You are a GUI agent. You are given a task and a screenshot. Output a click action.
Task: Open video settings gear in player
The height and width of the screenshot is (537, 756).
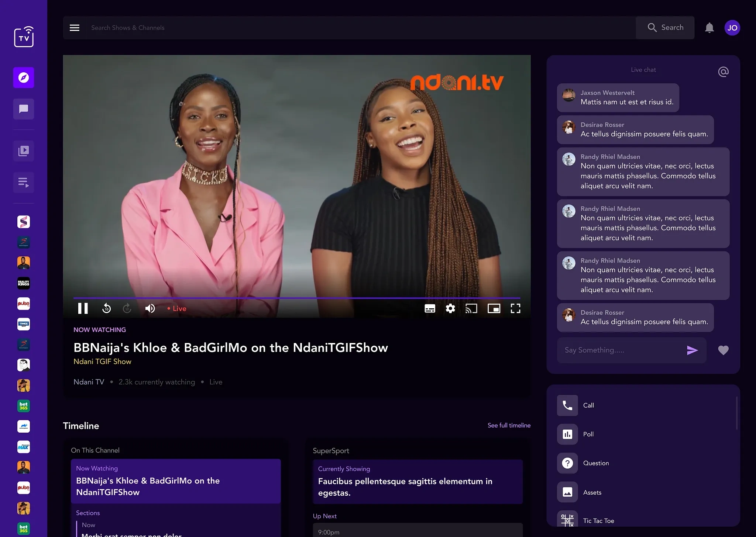(x=450, y=308)
